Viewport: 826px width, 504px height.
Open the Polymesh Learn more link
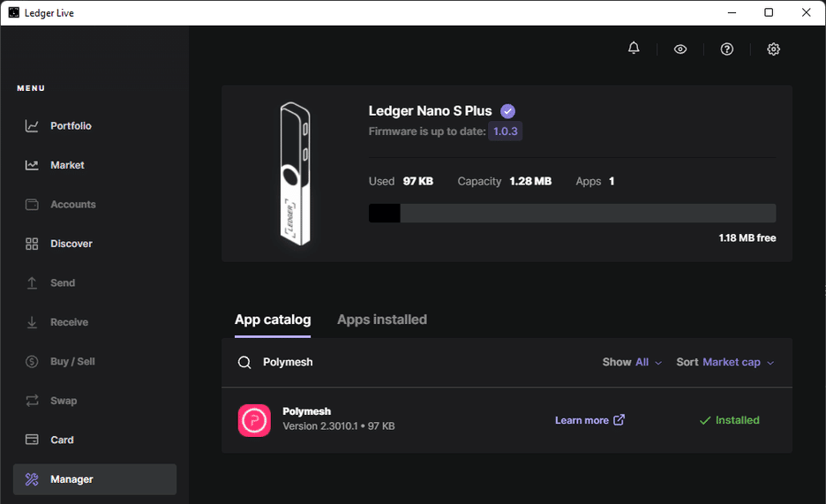point(589,420)
